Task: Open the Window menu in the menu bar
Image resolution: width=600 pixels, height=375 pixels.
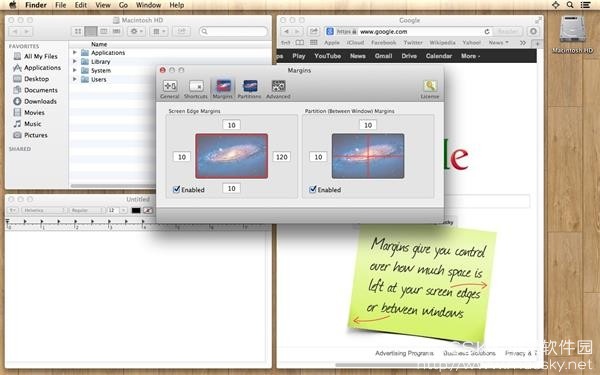Action: tap(148, 5)
